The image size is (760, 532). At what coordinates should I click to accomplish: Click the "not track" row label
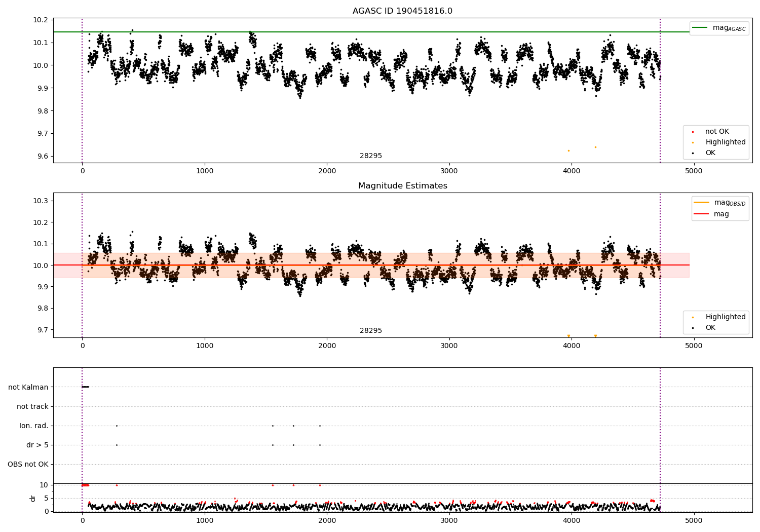(32, 406)
